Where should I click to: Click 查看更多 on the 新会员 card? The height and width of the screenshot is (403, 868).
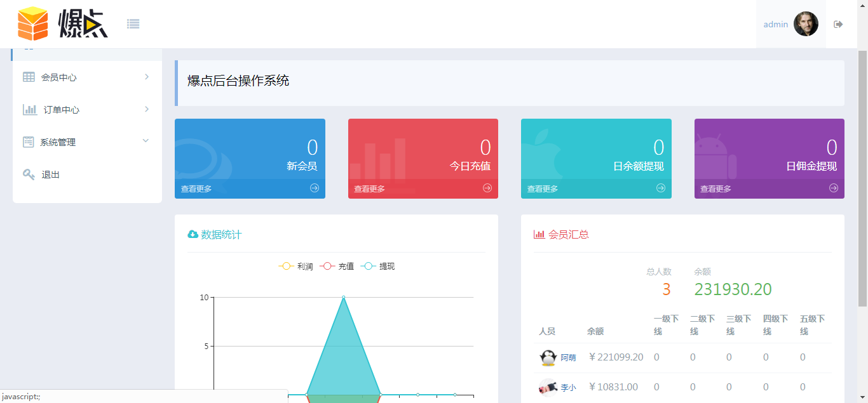(x=196, y=188)
